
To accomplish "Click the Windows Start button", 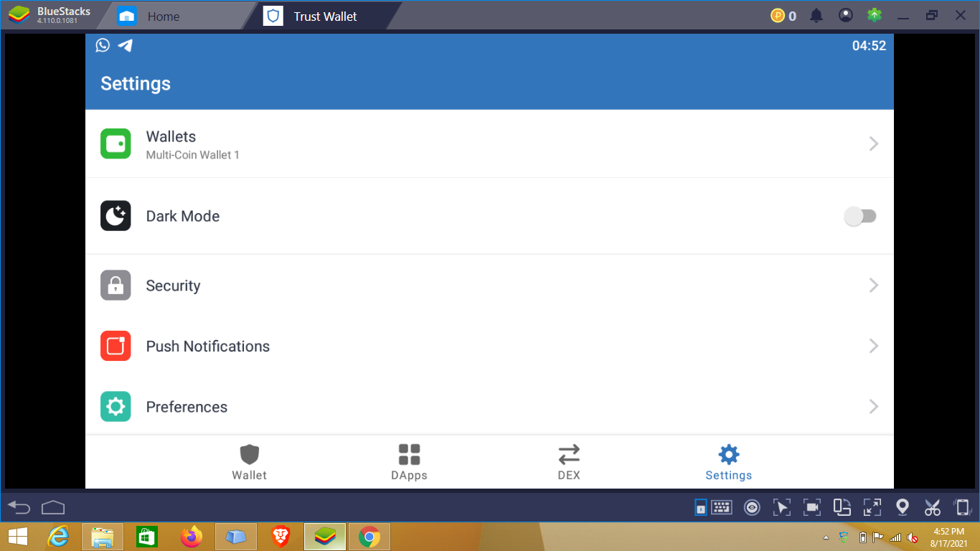I will pos(17,537).
